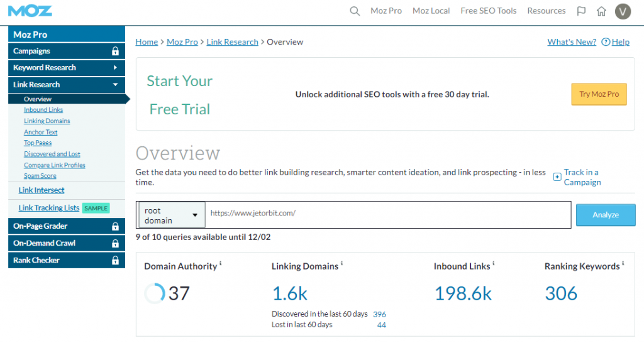Click the Analyze button

point(606,215)
